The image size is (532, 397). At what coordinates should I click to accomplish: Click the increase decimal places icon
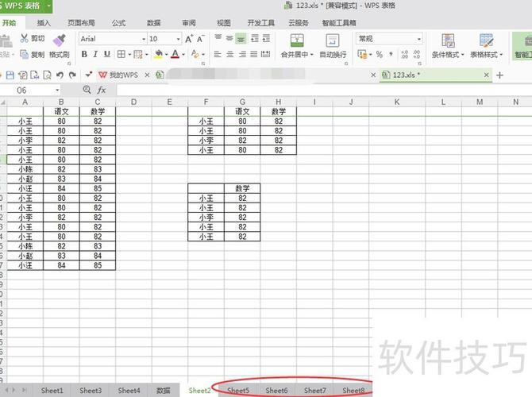404,54
